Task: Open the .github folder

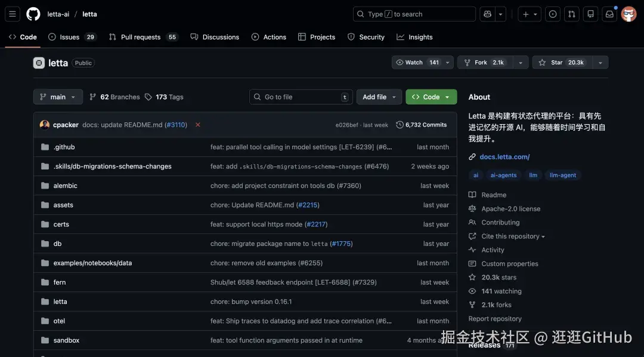Action: pos(64,147)
